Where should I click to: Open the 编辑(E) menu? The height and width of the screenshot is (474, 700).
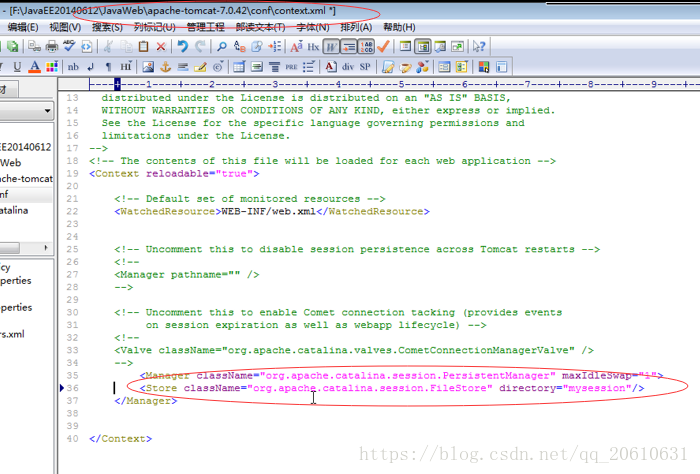[23, 27]
